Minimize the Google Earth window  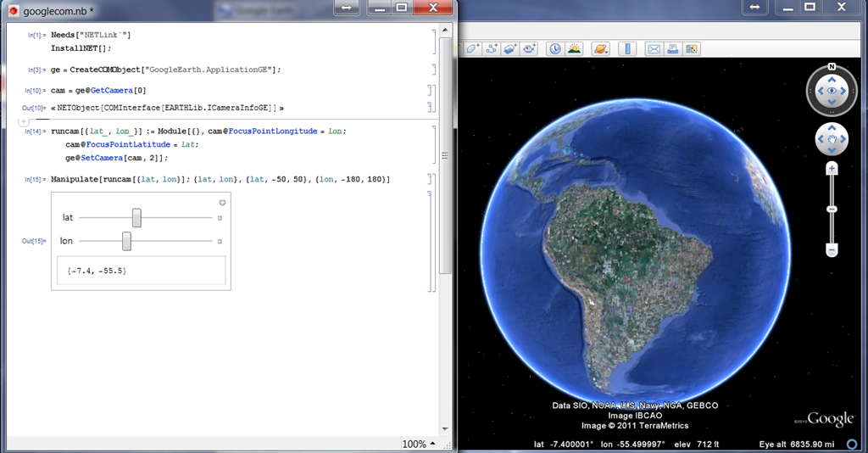click(x=788, y=7)
